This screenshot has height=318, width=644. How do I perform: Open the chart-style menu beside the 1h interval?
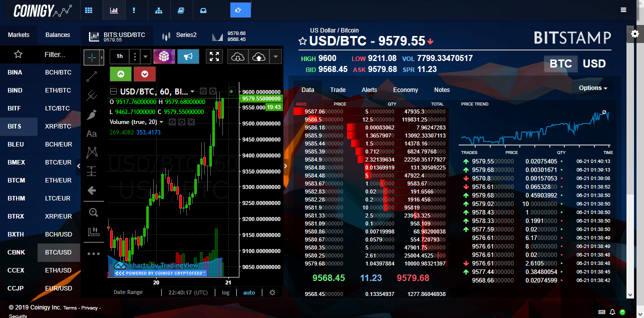coord(135,56)
